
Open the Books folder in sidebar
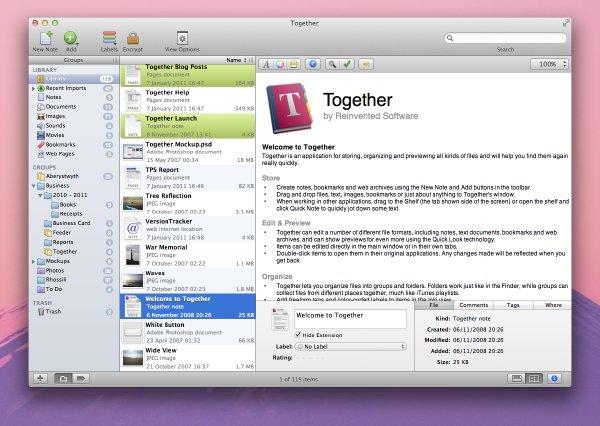[x=74, y=205]
